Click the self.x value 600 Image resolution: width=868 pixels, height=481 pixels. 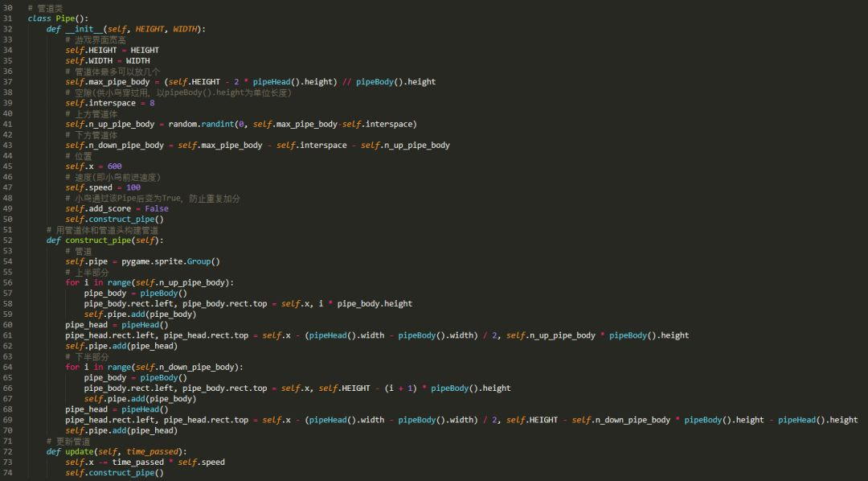click(115, 166)
